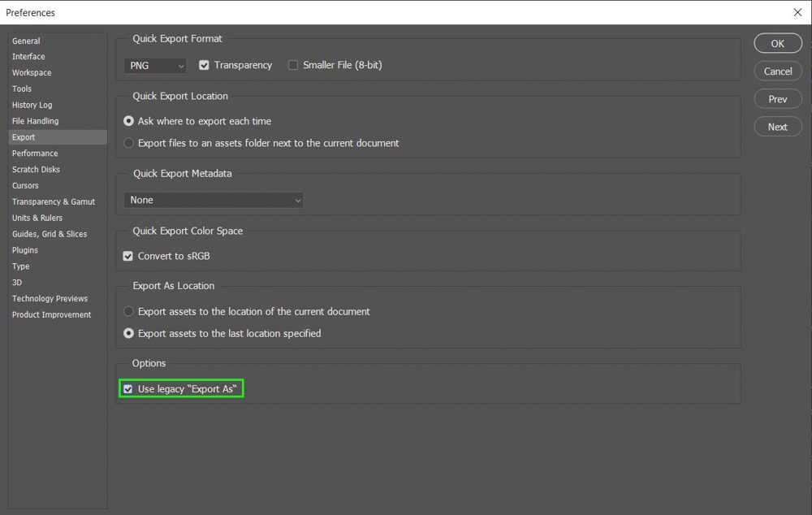Toggle Convert to sRGB checkbox
Viewport: 812px width, 515px height.
coord(128,256)
